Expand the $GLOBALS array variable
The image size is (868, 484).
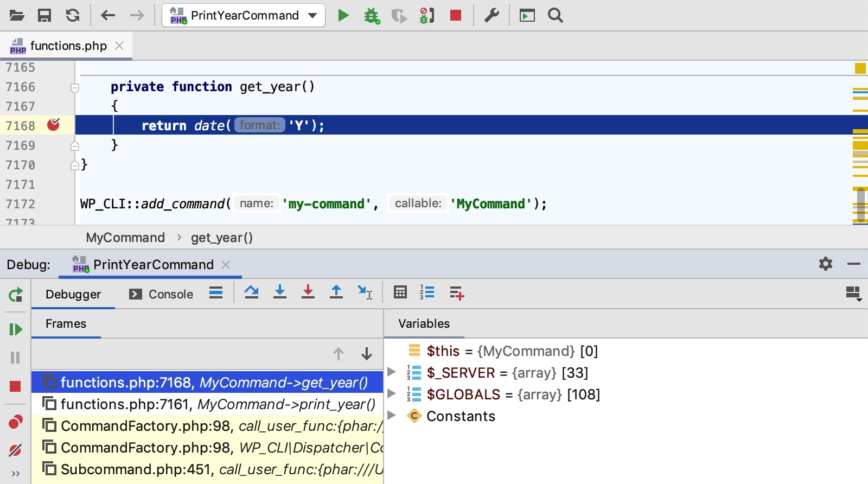[391, 394]
